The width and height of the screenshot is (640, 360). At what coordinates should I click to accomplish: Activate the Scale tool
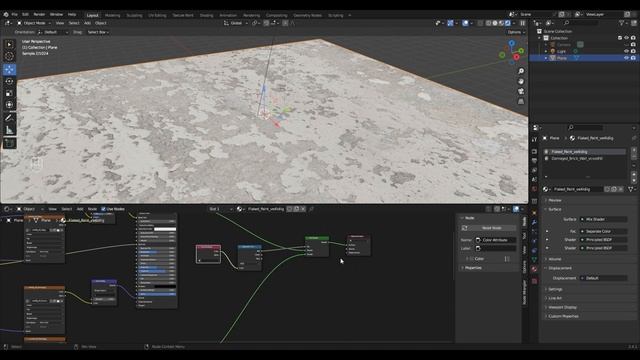[x=9, y=93]
